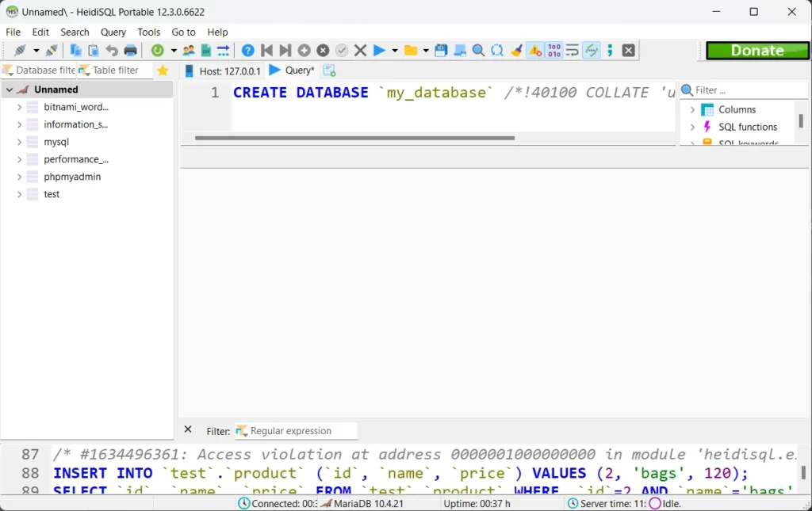Click the Regular expression filter field

[x=296, y=431]
